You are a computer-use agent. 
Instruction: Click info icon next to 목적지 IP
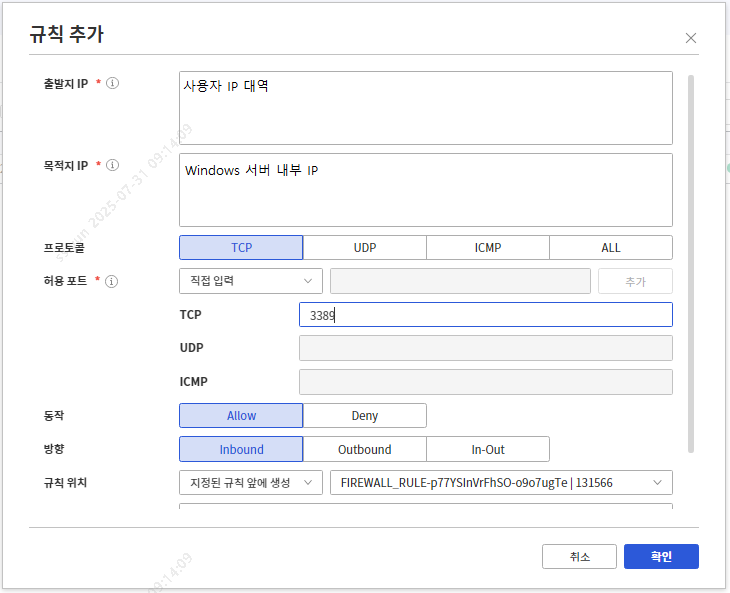tap(112, 165)
